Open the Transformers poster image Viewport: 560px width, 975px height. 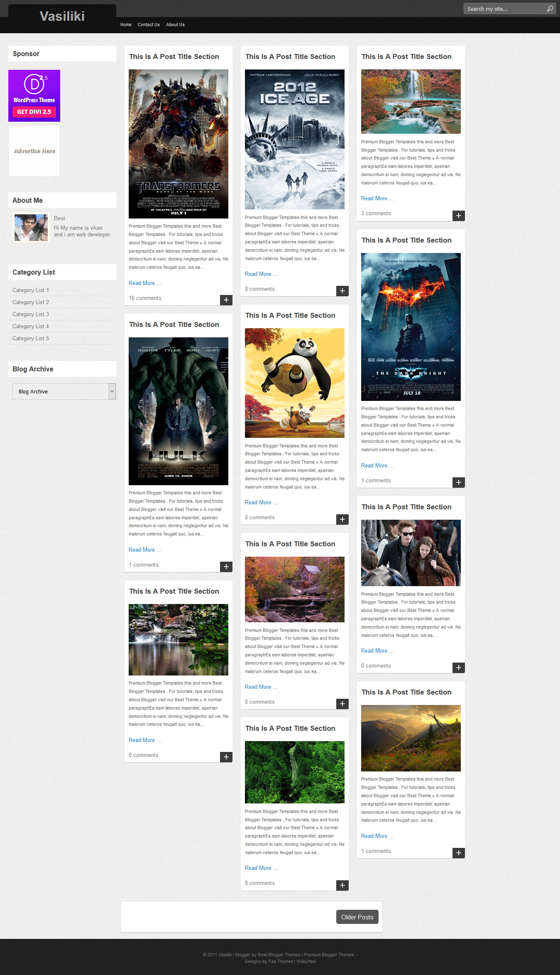point(179,144)
